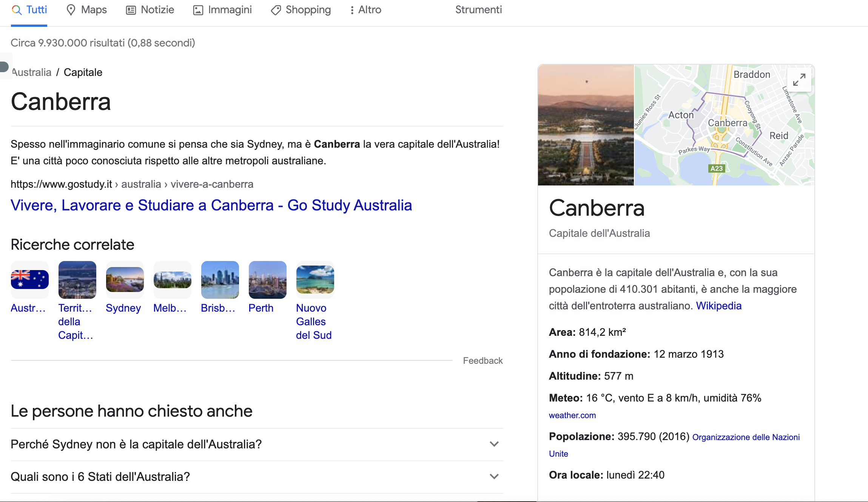Open the Australia flag thumbnail

point(30,280)
